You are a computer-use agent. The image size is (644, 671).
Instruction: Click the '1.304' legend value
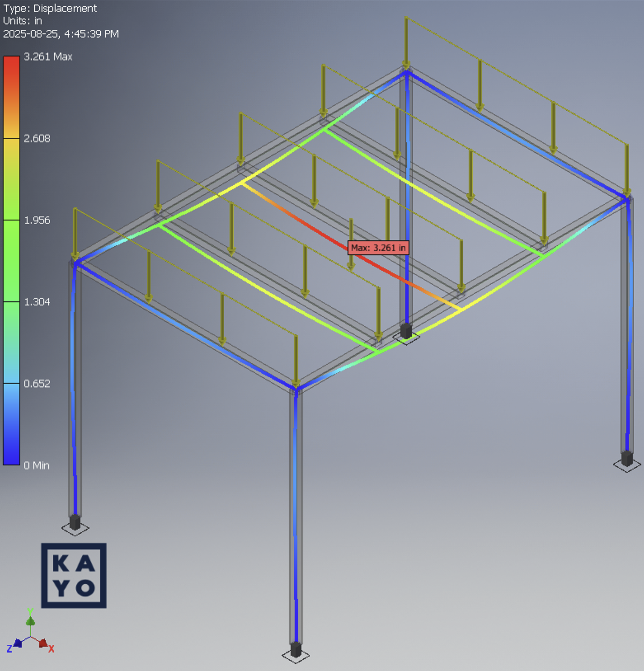tap(37, 302)
